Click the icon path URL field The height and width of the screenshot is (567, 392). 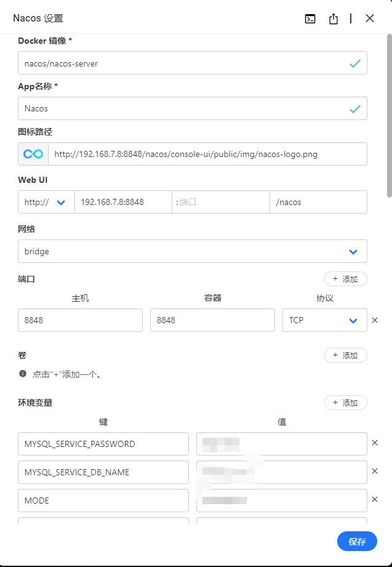coord(207,154)
